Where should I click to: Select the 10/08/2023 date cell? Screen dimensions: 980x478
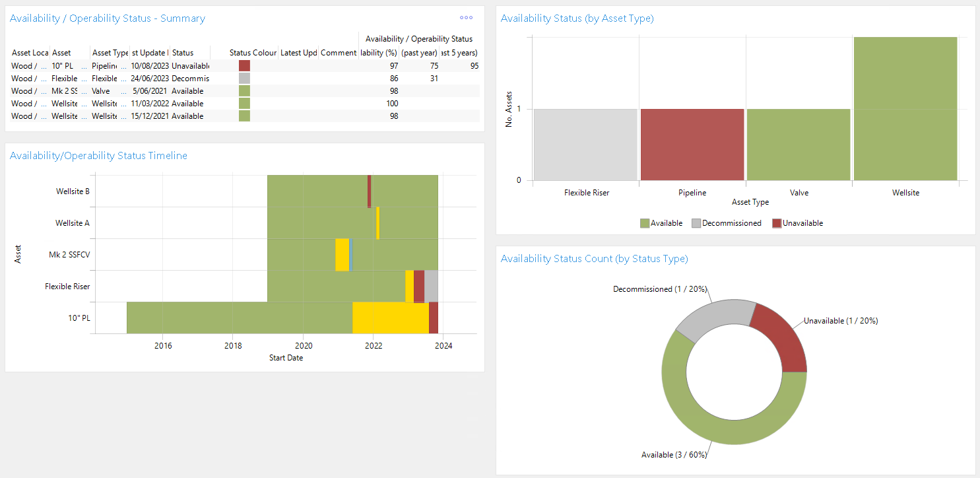(150, 66)
